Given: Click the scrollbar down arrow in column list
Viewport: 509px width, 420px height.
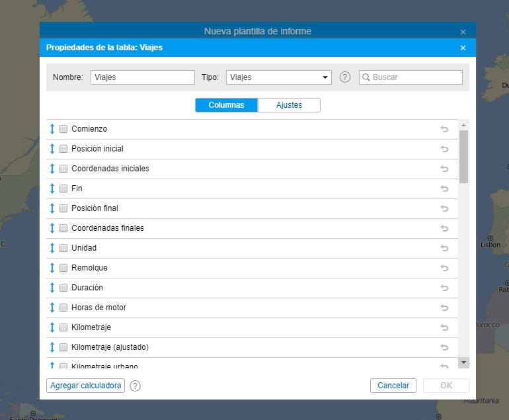Looking at the screenshot, I should [x=463, y=362].
